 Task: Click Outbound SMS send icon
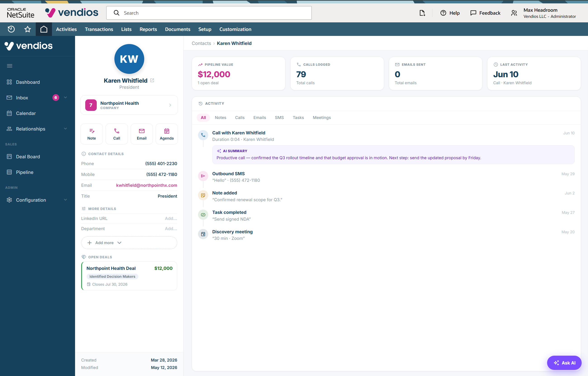tap(203, 176)
